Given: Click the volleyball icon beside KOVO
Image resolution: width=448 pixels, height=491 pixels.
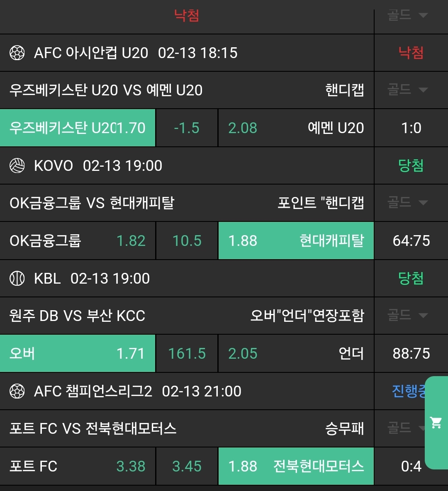Looking at the screenshot, I should [x=17, y=166].
